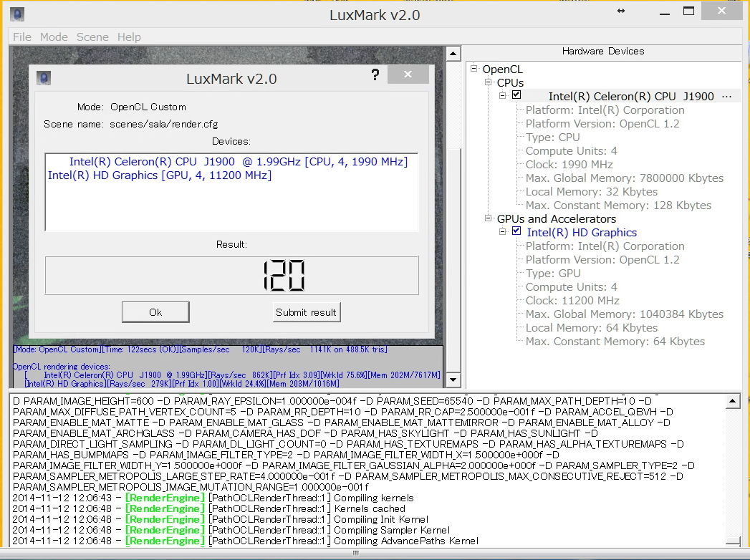Collapse the CPUs tree node
750x560 pixels.
[489, 83]
